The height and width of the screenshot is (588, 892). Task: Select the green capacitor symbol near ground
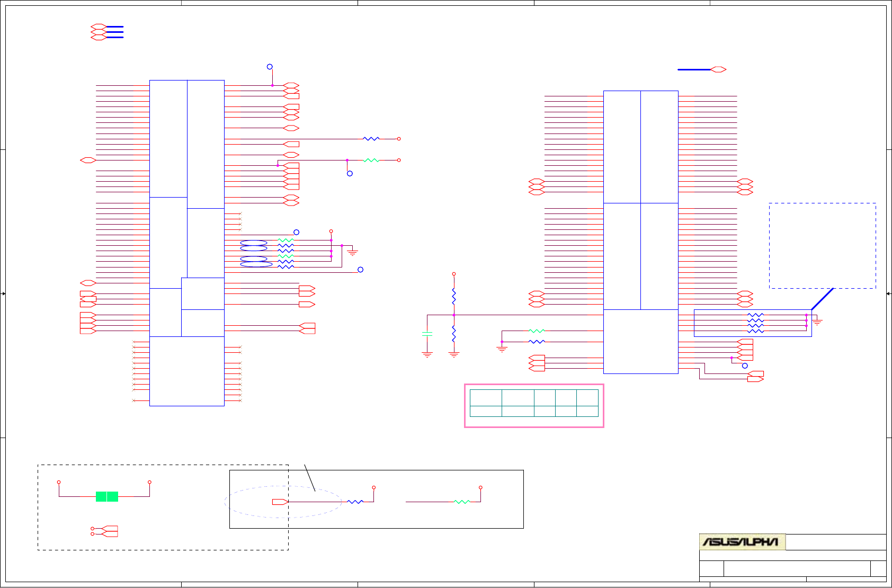coord(427,334)
